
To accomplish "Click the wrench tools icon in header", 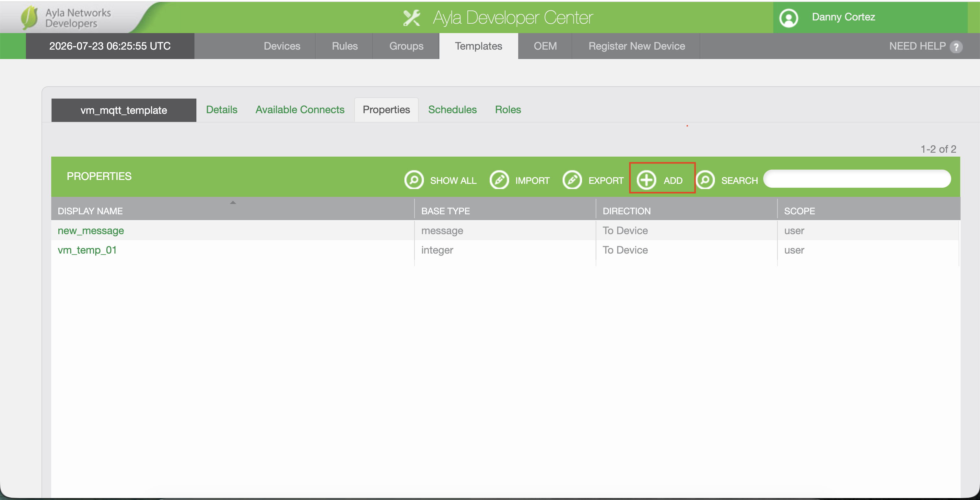I will pyautogui.click(x=412, y=18).
